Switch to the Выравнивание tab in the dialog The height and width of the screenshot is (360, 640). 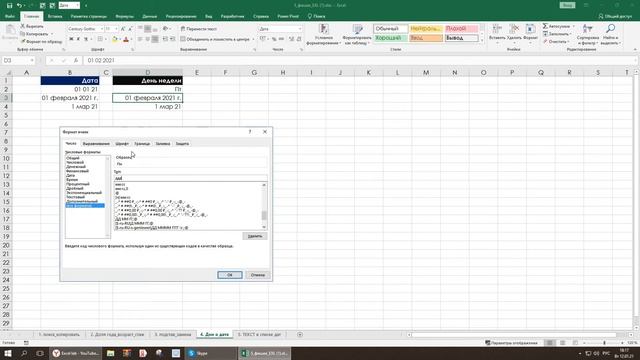pyautogui.click(x=96, y=144)
